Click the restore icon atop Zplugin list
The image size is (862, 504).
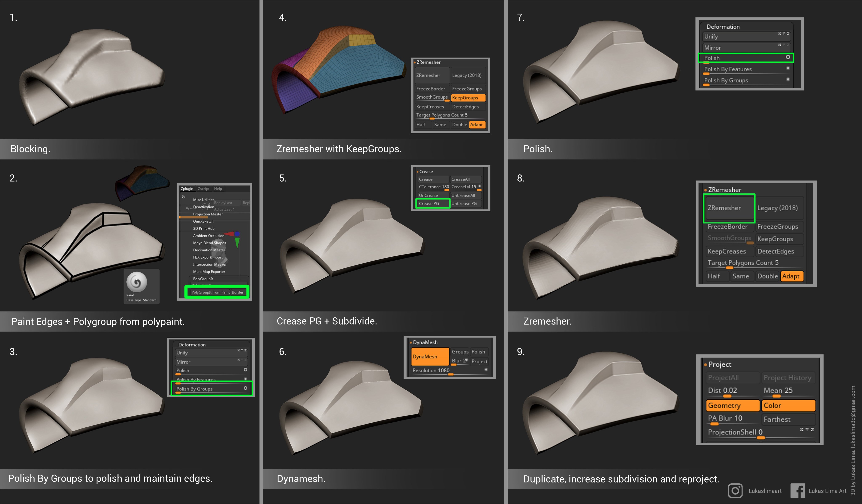coord(184,197)
